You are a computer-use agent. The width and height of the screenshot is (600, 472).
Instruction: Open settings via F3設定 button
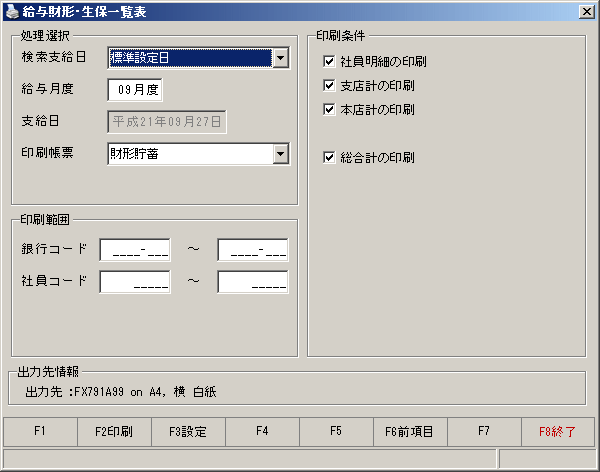point(188,432)
